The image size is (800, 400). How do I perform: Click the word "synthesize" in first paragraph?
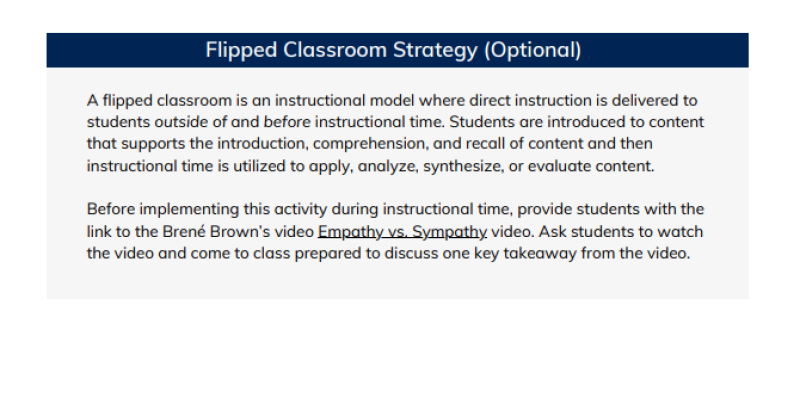[x=463, y=166]
